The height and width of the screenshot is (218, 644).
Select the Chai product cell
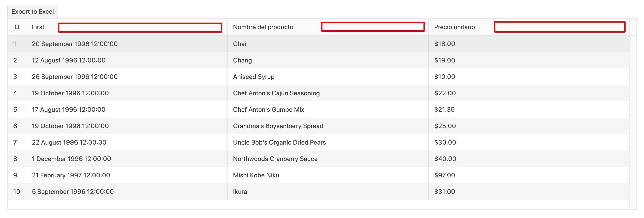tap(239, 44)
